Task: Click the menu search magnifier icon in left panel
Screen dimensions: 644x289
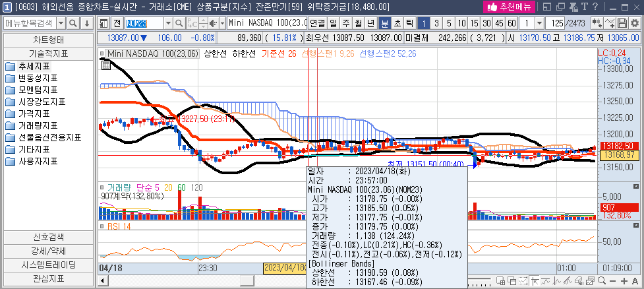Action: (73, 23)
